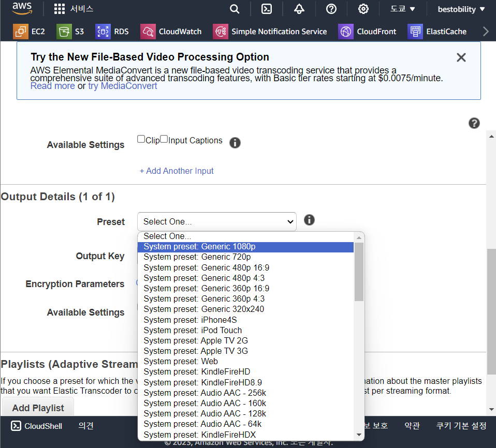This screenshot has width=496, height=448.
Task: Enable the Input Captions checkbox
Action: pyautogui.click(x=164, y=139)
